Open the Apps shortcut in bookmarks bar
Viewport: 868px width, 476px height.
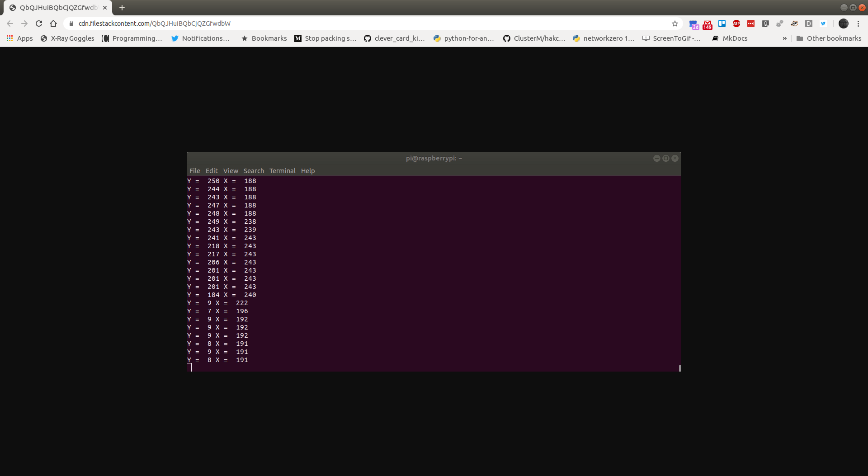(19, 38)
